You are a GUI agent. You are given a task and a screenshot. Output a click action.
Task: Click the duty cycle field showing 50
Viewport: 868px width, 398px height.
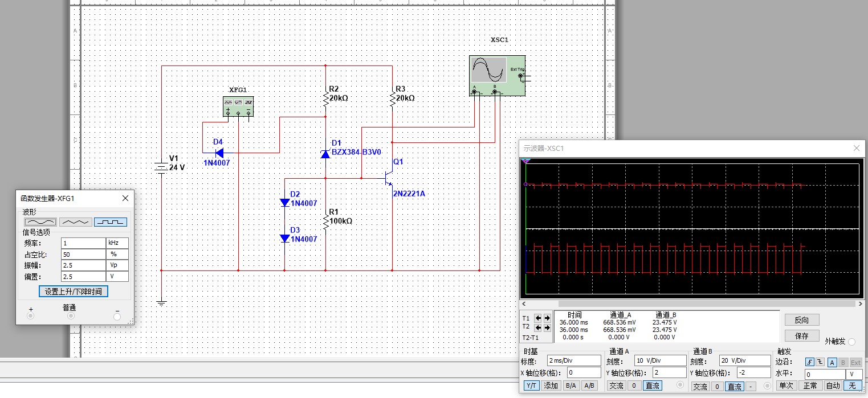pyautogui.click(x=83, y=254)
